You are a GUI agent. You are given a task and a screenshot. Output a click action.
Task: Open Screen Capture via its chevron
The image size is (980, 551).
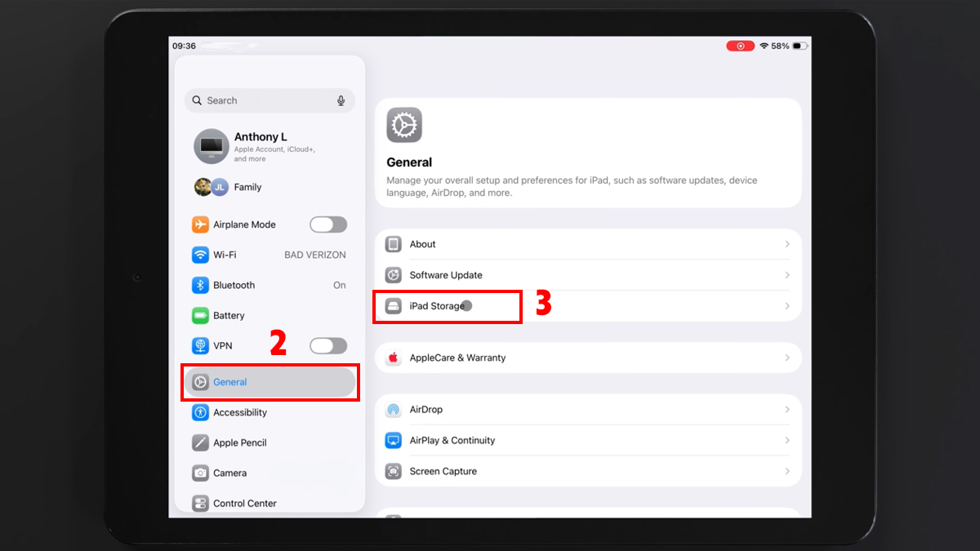pyautogui.click(x=787, y=471)
